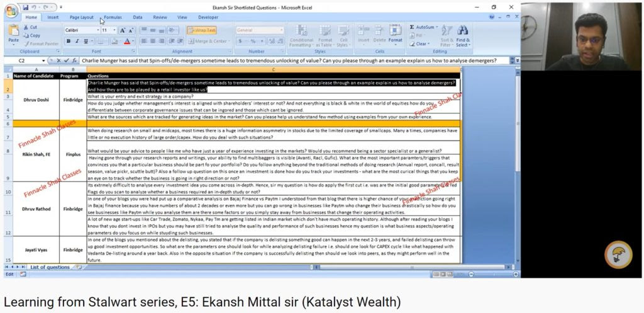Click the Borders icon in Font group
The height and width of the screenshot is (313, 644).
(x=101, y=41)
